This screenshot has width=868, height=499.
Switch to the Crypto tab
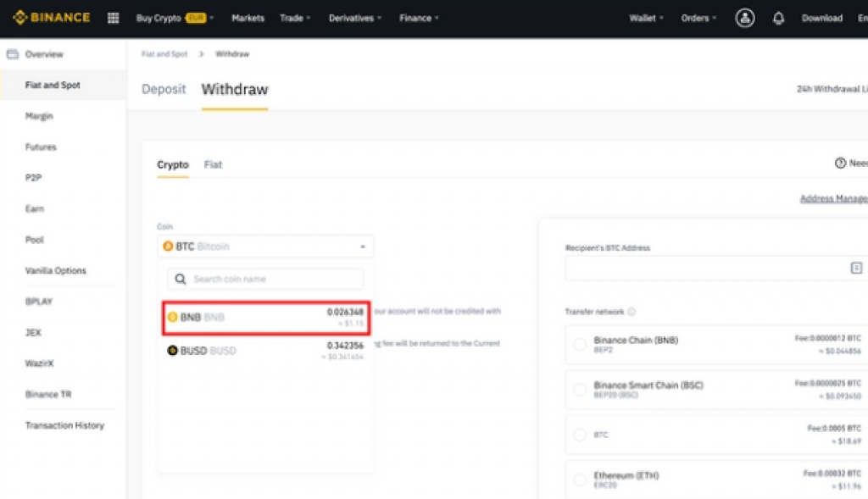tap(173, 164)
